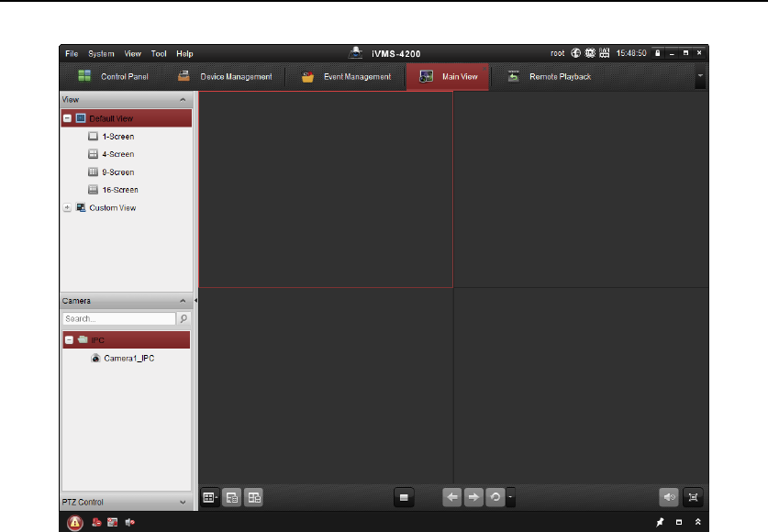Open the Tool menu

click(x=159, y=54)
